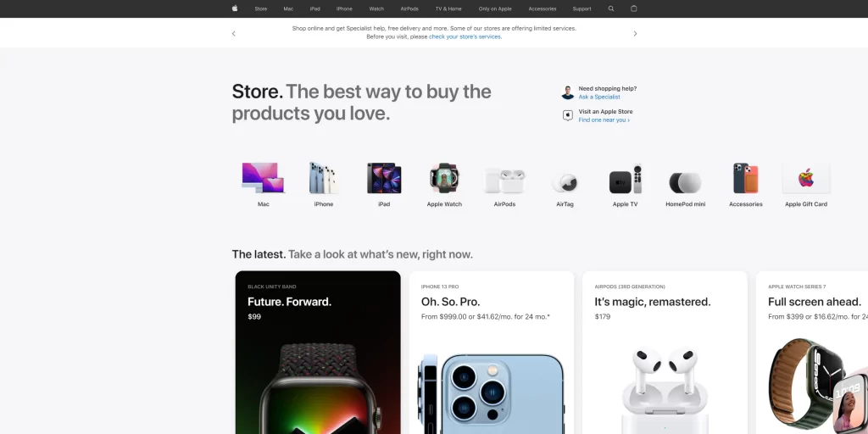
Task: Open the Store menu item
Action: 261,8
